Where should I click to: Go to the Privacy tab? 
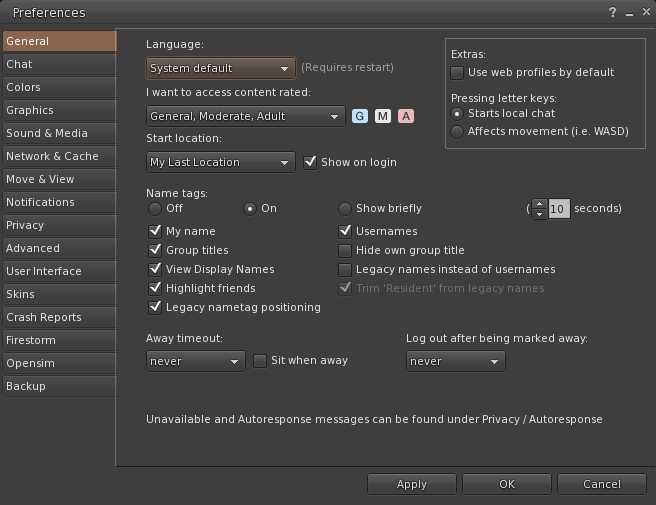(25, 226)
